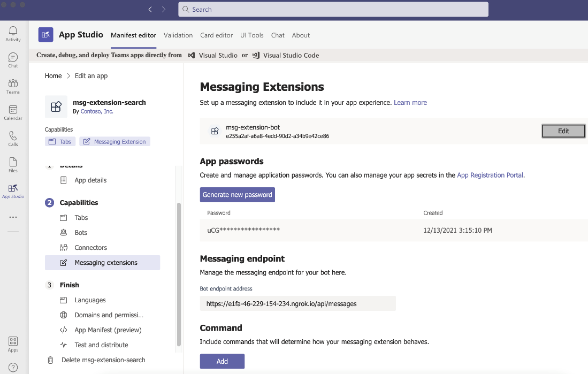
Task: Open the About tab
Action: pos(301,35)
